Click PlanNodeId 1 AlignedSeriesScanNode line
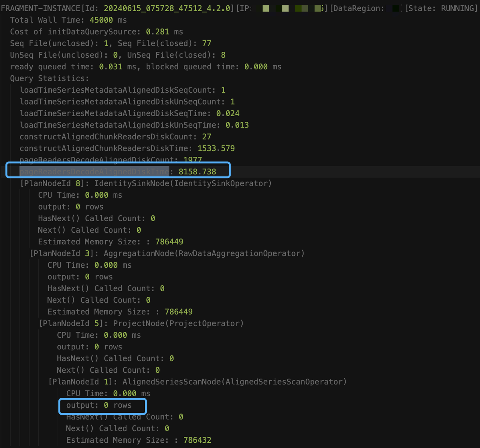 197,382
